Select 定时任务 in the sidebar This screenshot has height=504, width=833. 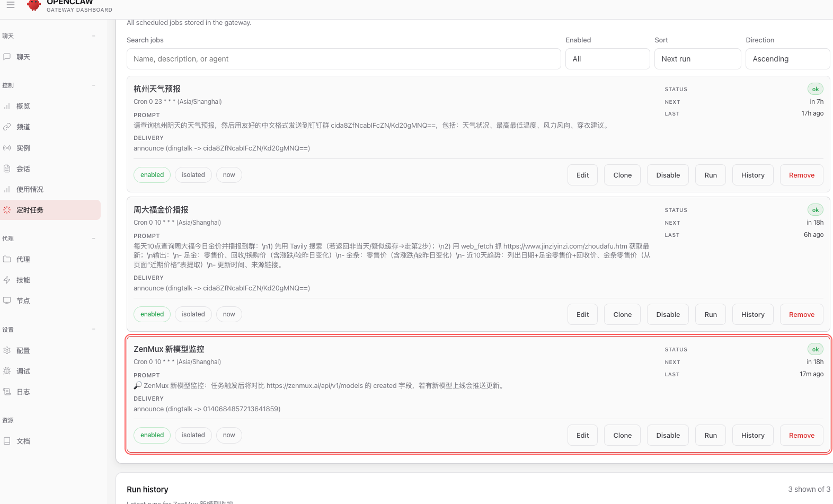pos(50,210)
